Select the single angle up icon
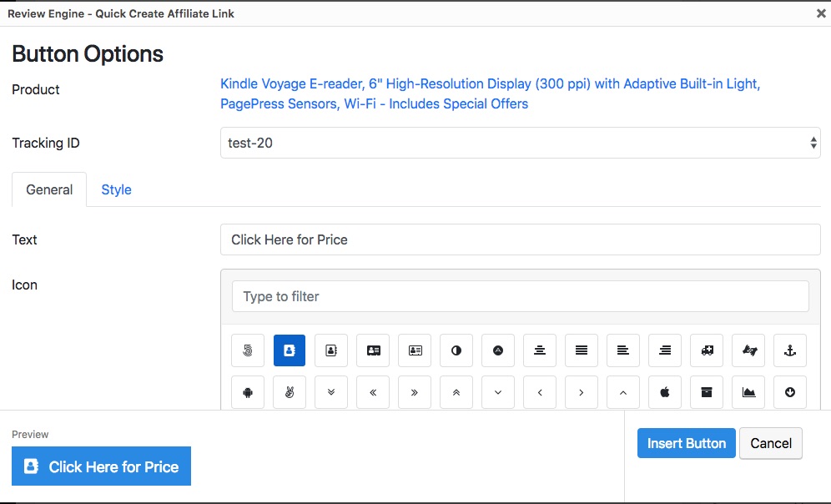This screenshot has width=831, height=504. pyautogui.click(x=623, y=392)
